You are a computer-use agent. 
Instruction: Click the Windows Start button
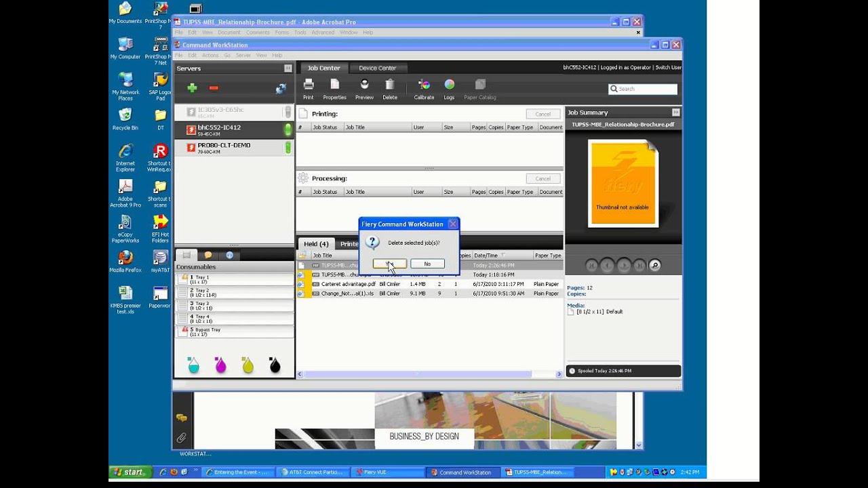pos(130,472)
